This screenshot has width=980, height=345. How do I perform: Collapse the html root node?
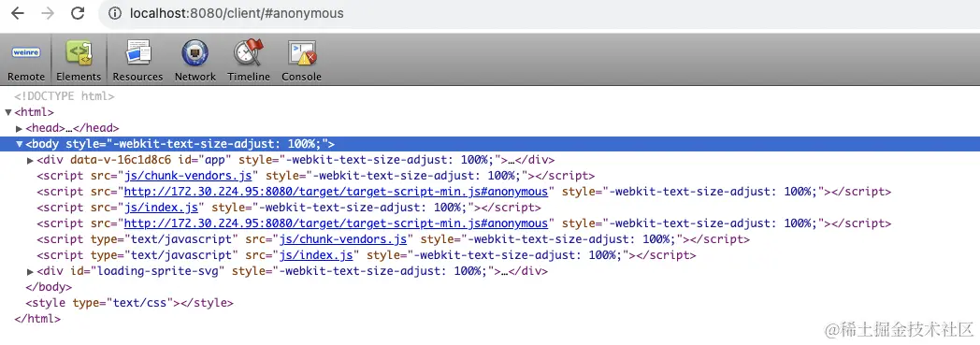coord(8,112)
